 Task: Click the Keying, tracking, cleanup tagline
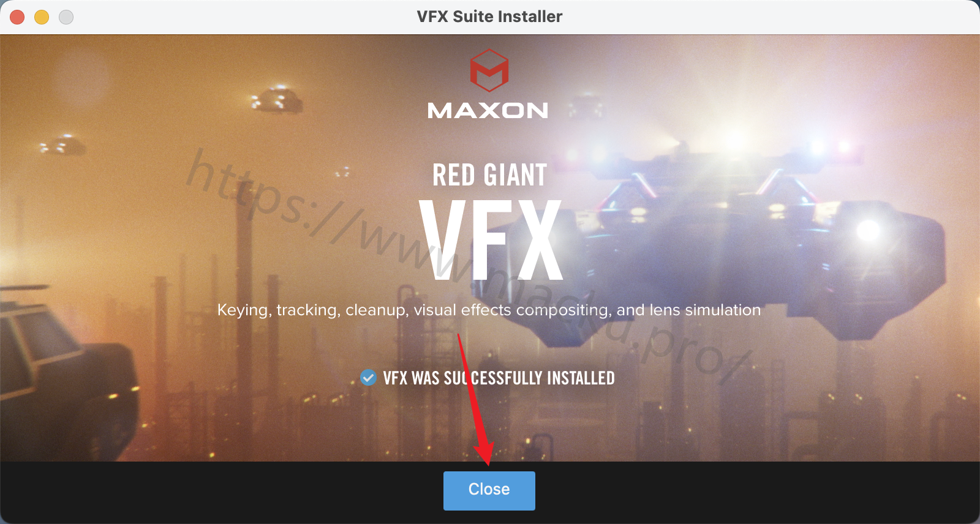pyautogui.click(x=489, y=310)
